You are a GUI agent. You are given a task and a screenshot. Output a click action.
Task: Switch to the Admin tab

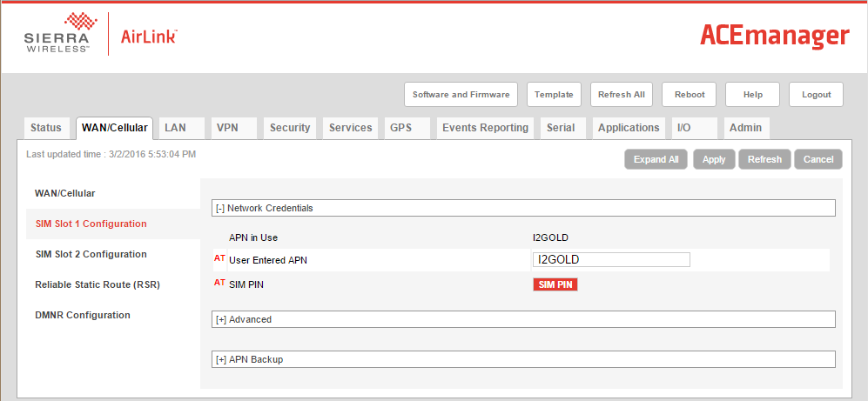coord(747,128)
